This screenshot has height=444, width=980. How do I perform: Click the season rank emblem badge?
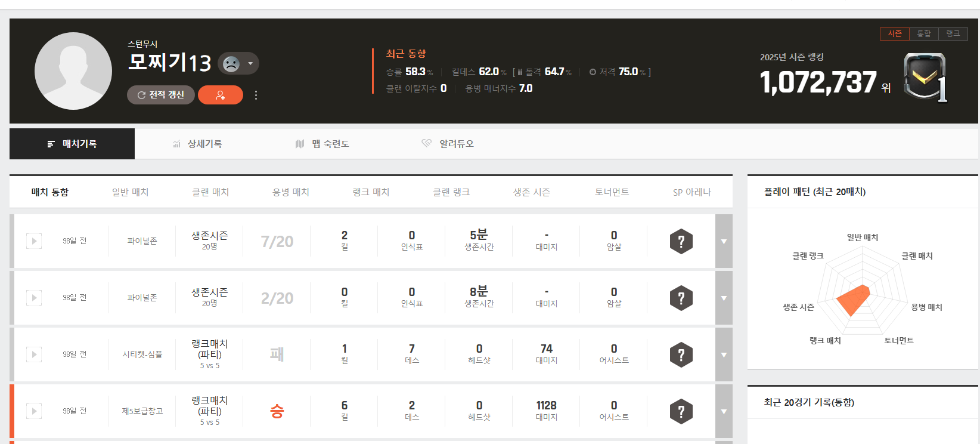click(x=925, y=78)
